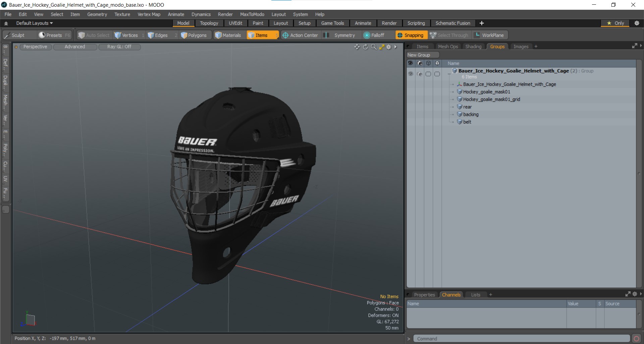Click the New Group button

(422, 55)
